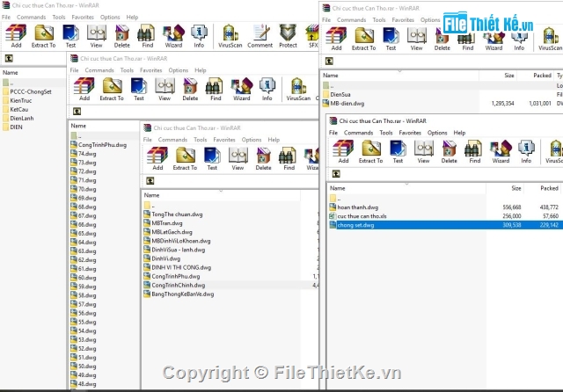563x392 pixels.
Task: Open File menu in top-left WinRAR window
Action: point(6,18)
